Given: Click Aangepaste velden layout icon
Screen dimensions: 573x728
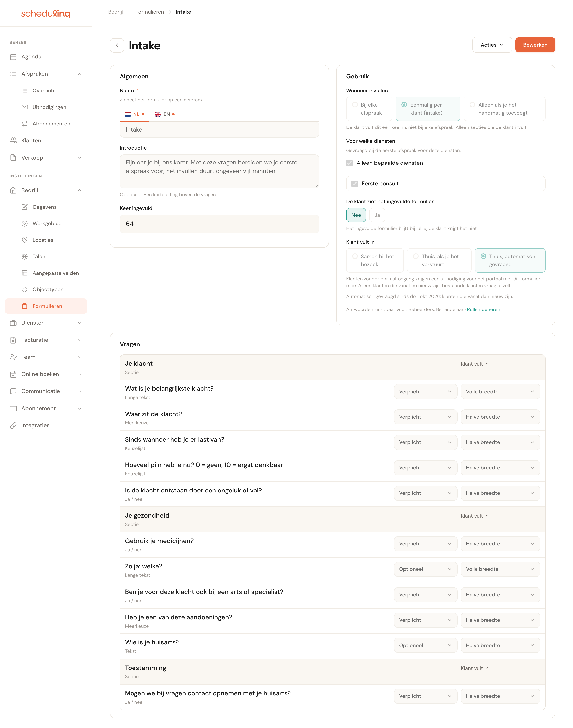Looking at the screenshot, I should click(24, 273).
